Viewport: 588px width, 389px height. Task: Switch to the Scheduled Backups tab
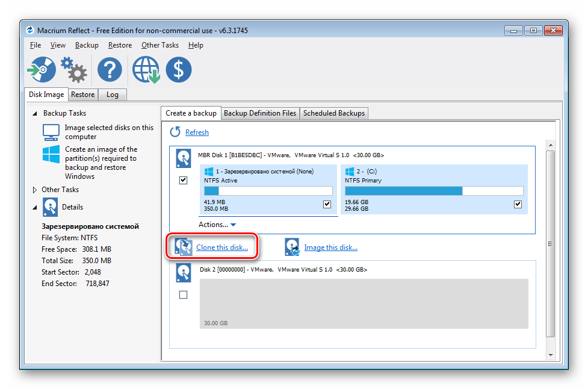pos(333,113)
